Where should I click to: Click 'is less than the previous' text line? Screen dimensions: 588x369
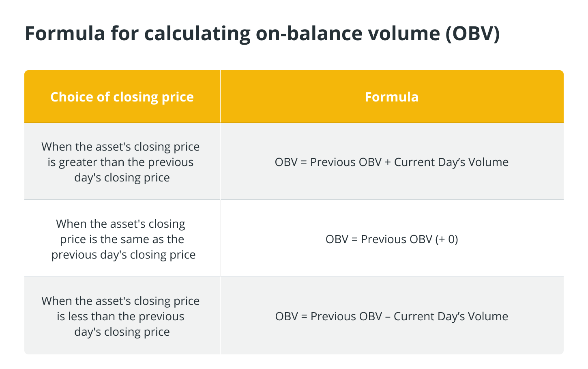120,316
